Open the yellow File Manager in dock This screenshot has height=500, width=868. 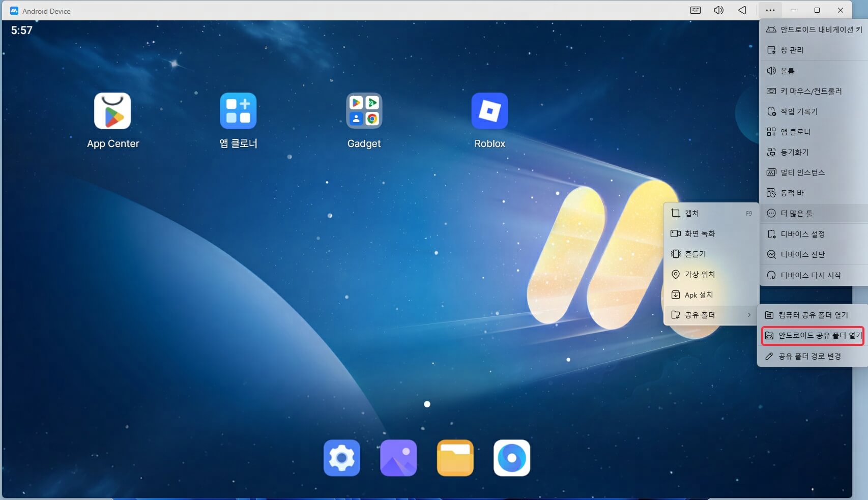tap(455, 458)
